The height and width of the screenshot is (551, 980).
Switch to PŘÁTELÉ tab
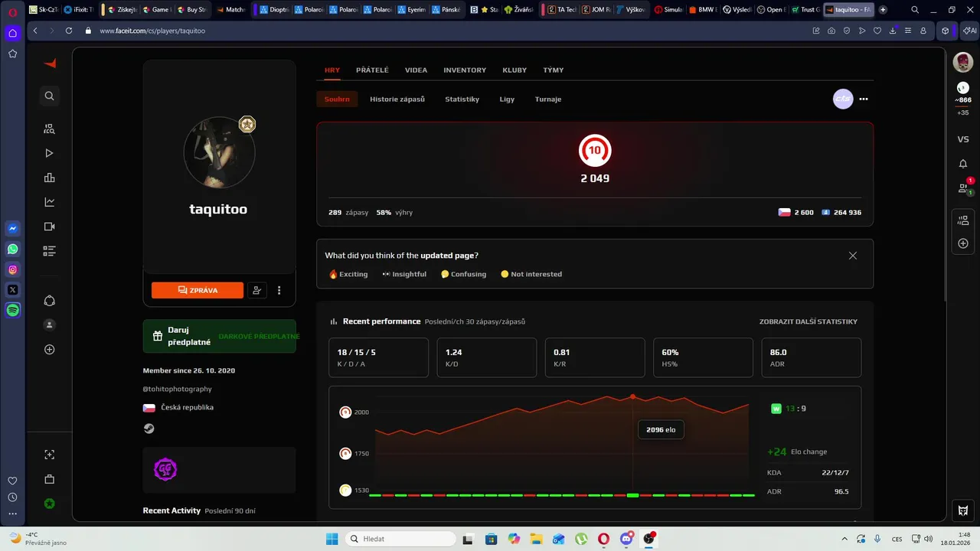(x=372, y=70)
